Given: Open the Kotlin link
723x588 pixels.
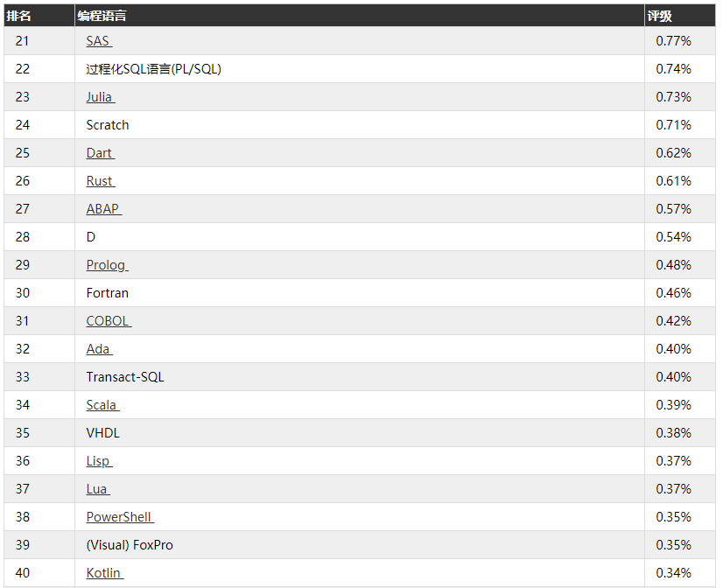Looking at the screenshot, I should [104, 573].
